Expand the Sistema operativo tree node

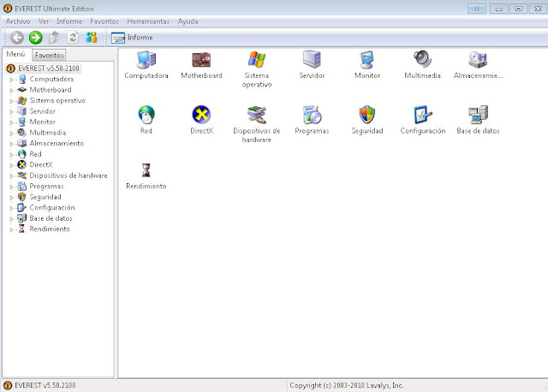pos(11,101)
